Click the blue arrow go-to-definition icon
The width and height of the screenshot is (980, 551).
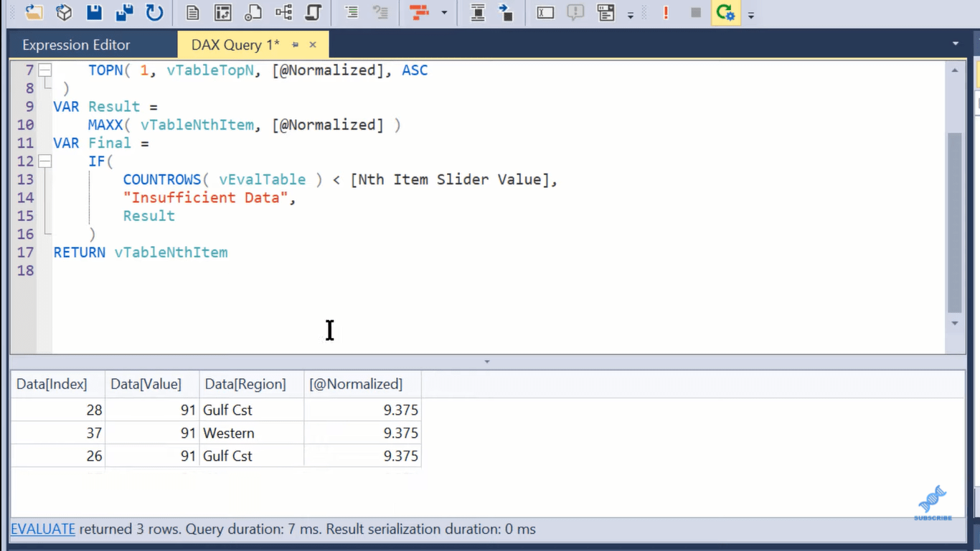507,12
